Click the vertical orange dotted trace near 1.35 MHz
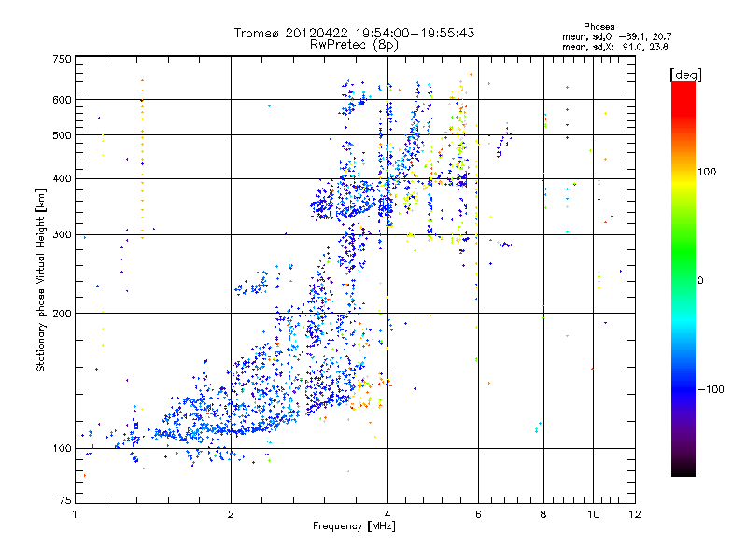This screenshot has width=747, height=560. (x=142, y=160)
